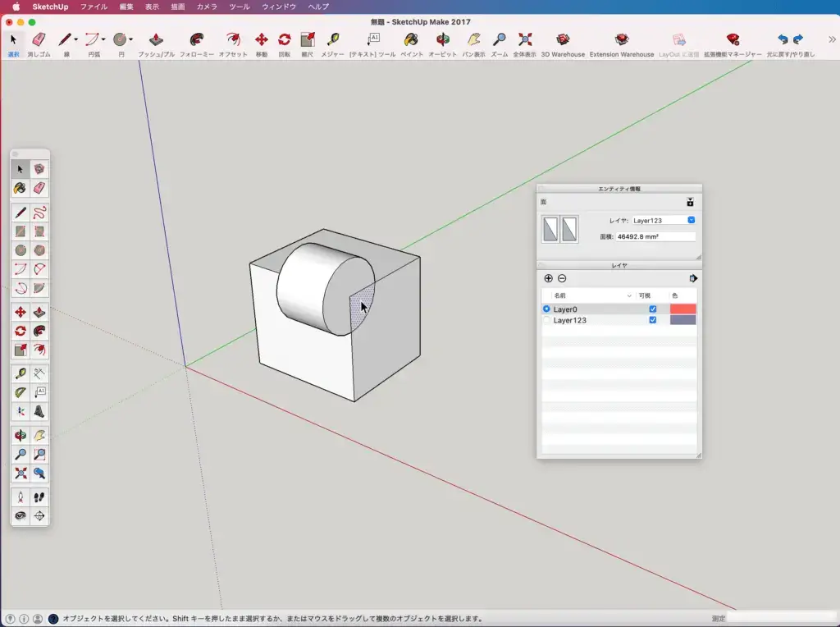Open the ウィンドウ menu
The width and height of the screenshot is (840, 627).
point(279,7)
